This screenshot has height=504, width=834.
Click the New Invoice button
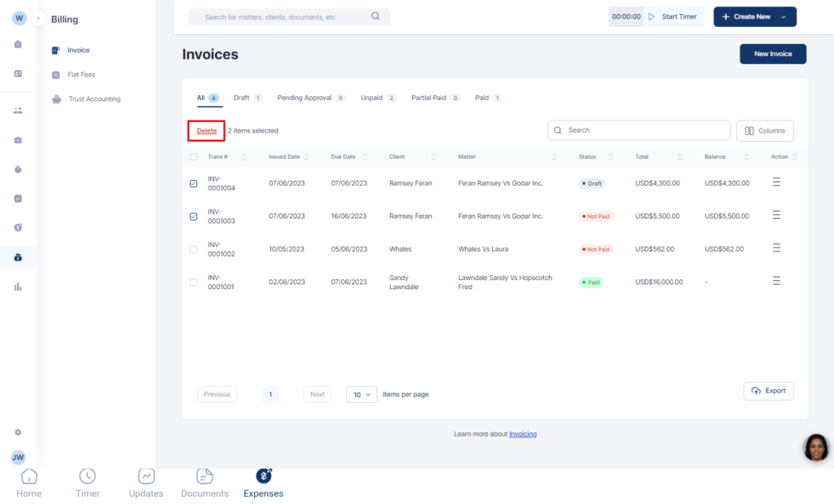pos(772,54)
